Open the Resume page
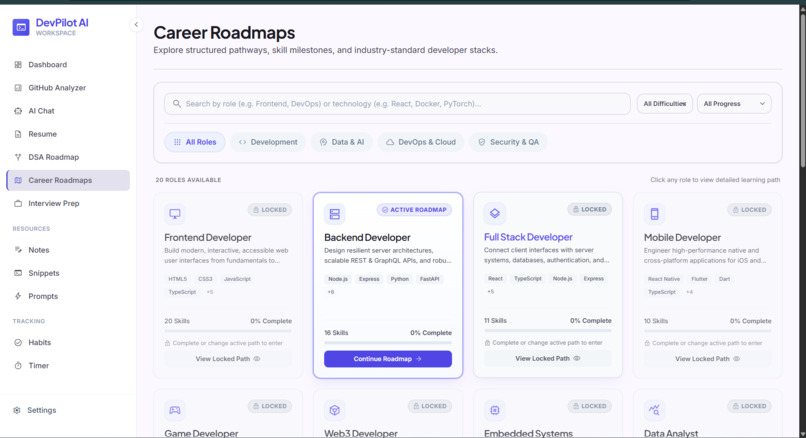Viewport: 806px width, 438px height. (x=68, y=134)
